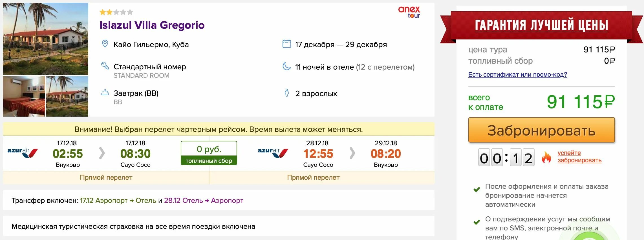The height and width of the screenshot is (240, 644).
Task: Open the main hotel exterior photo
Action: pyautogui.click(x=46, y=39)
